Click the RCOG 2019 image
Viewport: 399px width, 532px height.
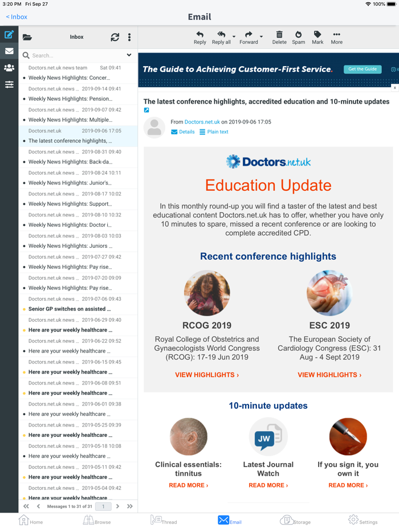tap(207, 293)
